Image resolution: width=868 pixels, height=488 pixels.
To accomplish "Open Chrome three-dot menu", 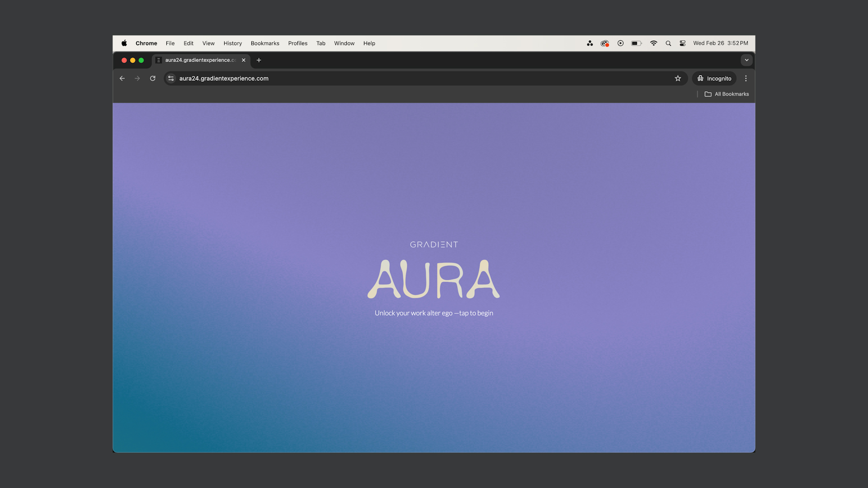I will pos(746,79).
